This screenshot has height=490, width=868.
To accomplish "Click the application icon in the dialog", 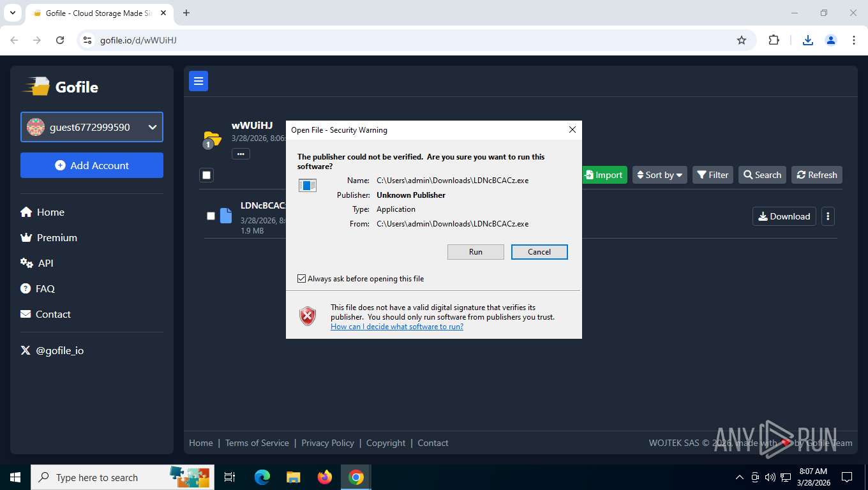I will 308,186.
